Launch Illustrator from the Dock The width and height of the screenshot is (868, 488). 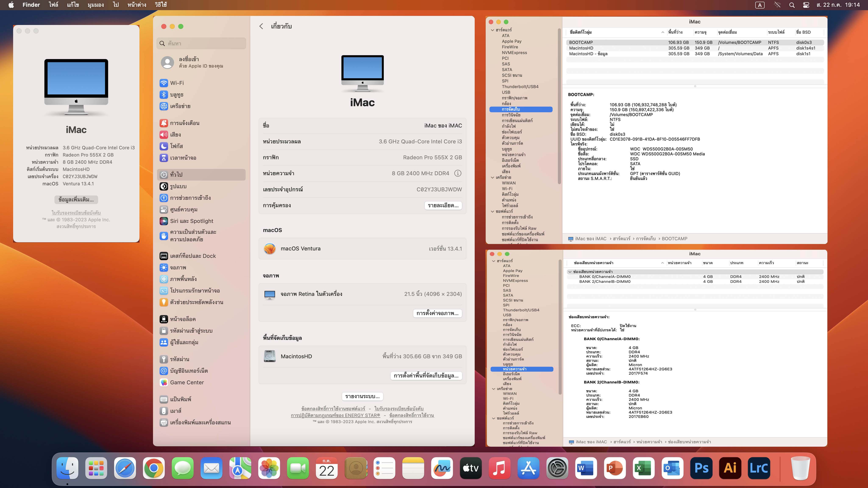tap(730, 468)
